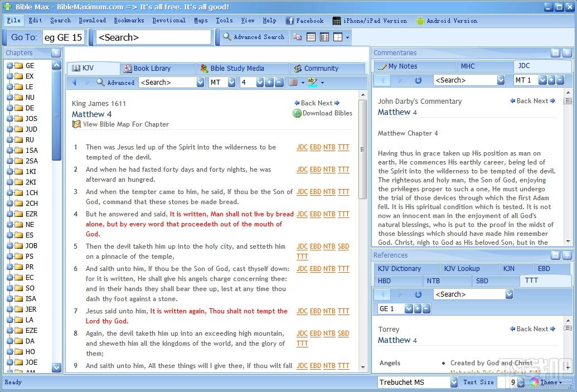577x392 pixels.
Task: Open the File menu
Action: click(13, 20)
